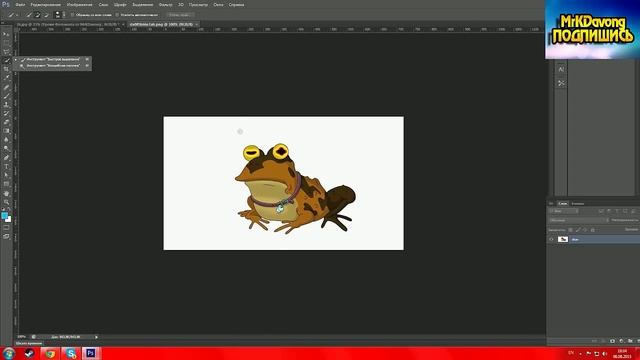Select the Eraser tool
This screenshot has height=360, width=640.
6,122
